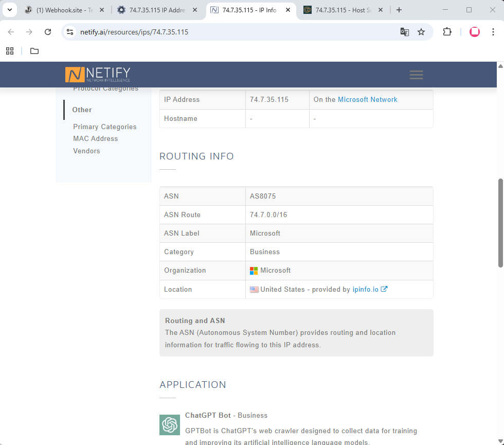504x445 pixels.
Task: Click the Netify logo in header
Action: point(98,75)
